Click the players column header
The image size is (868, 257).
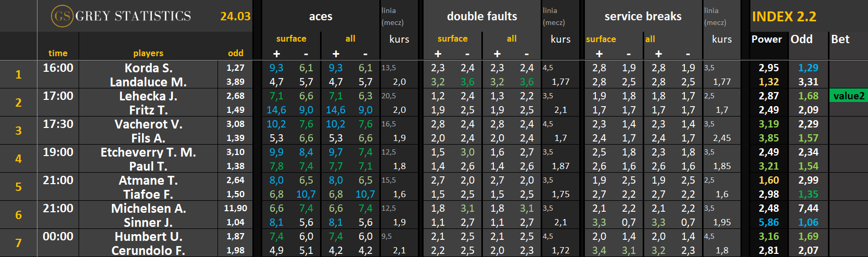tap(148, 53)
